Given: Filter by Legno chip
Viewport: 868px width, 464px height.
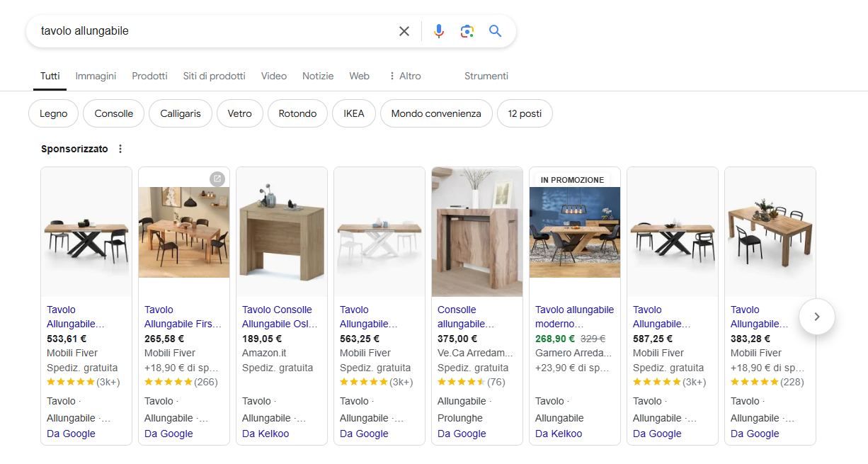Looking at the screenshot, I should [x=54, y=113].
